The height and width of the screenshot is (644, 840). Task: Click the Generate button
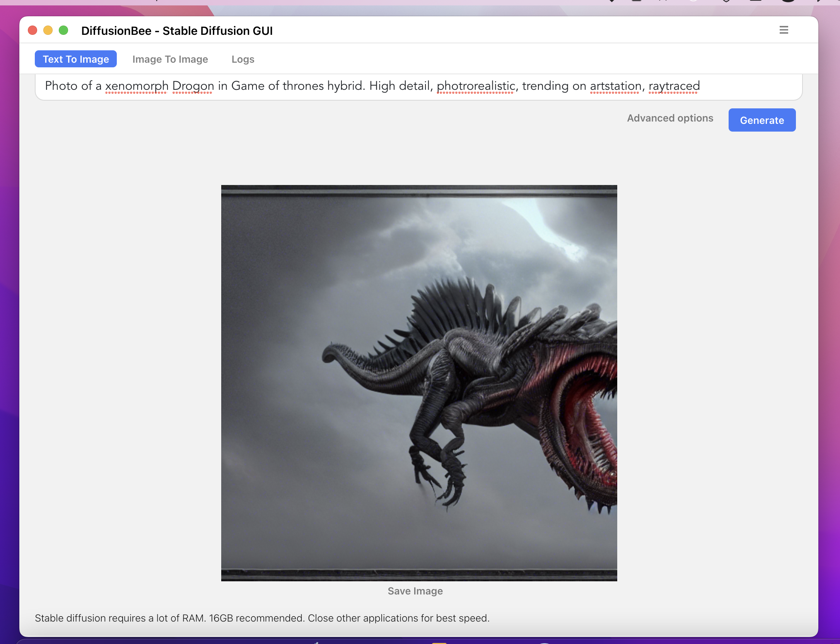tap(762, 120)
